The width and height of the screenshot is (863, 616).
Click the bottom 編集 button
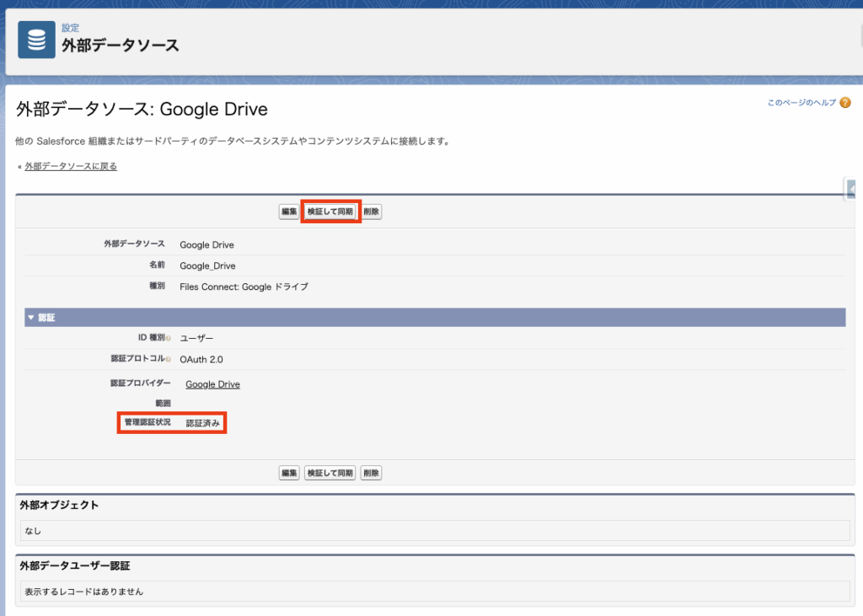click(x=289, y=474)
